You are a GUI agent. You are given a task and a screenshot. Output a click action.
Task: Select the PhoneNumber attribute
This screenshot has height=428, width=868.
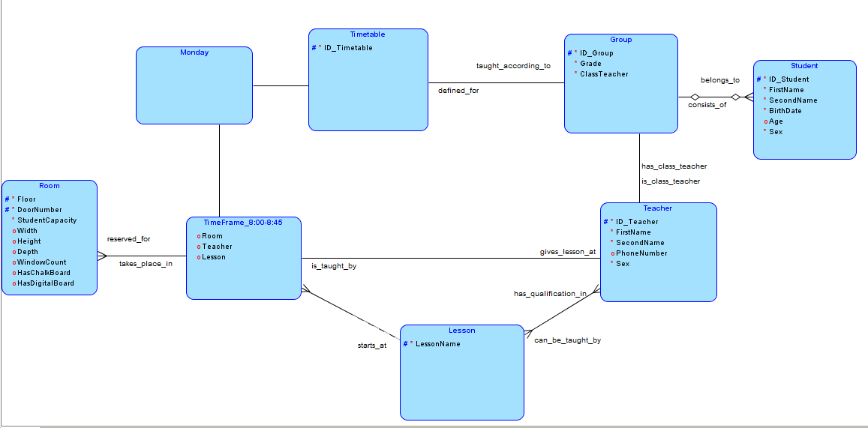[x=641, y=253]
